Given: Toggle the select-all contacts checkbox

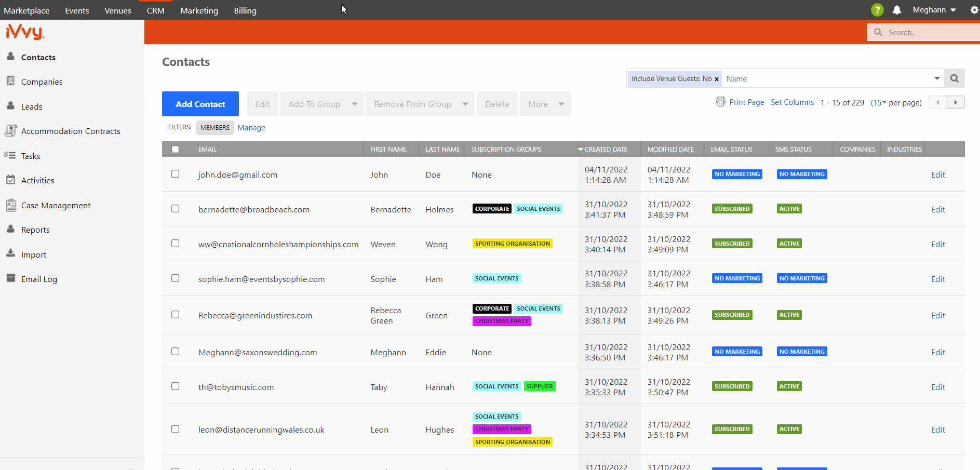Looking at the screenshot, I should point(175,149).
